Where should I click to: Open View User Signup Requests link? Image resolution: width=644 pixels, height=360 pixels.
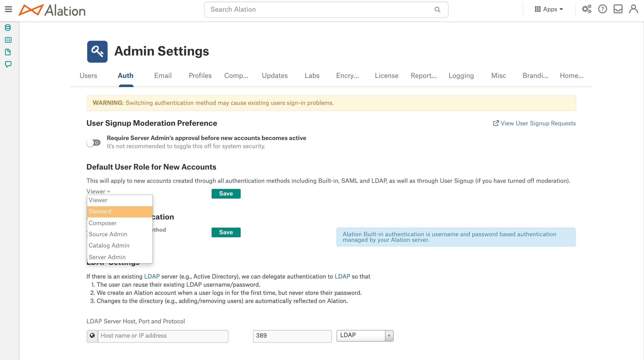(538, 123)
